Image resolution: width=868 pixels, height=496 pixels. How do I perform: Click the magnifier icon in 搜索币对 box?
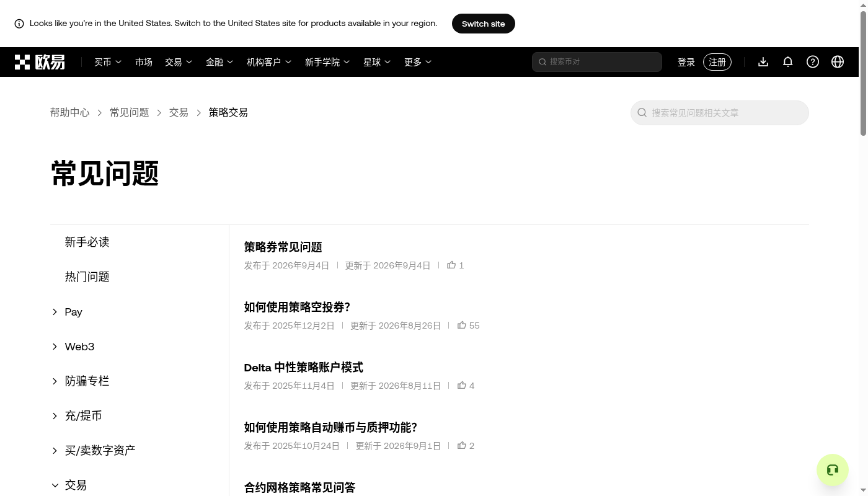tap(542, 62)
